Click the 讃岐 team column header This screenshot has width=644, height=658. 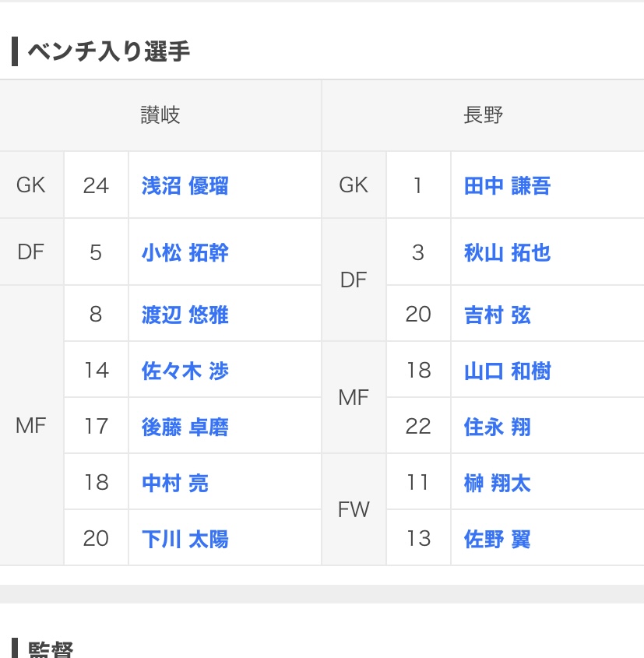[160, 115]
